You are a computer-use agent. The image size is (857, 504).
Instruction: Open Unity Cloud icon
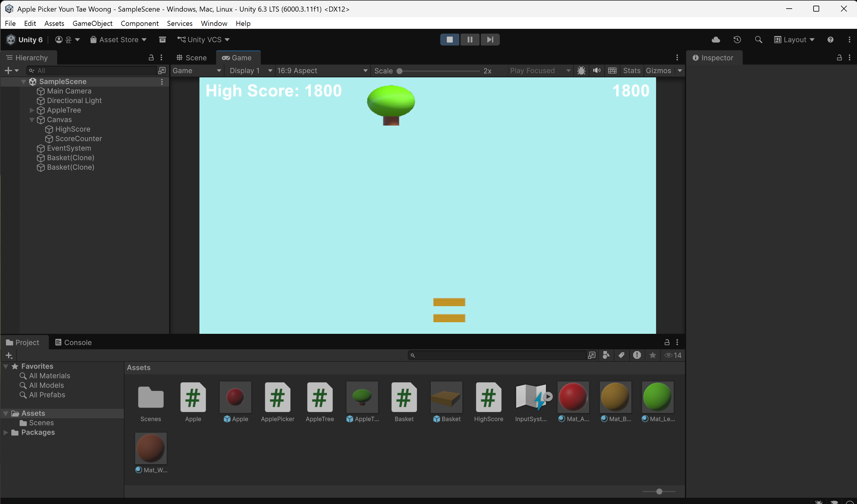716,40
